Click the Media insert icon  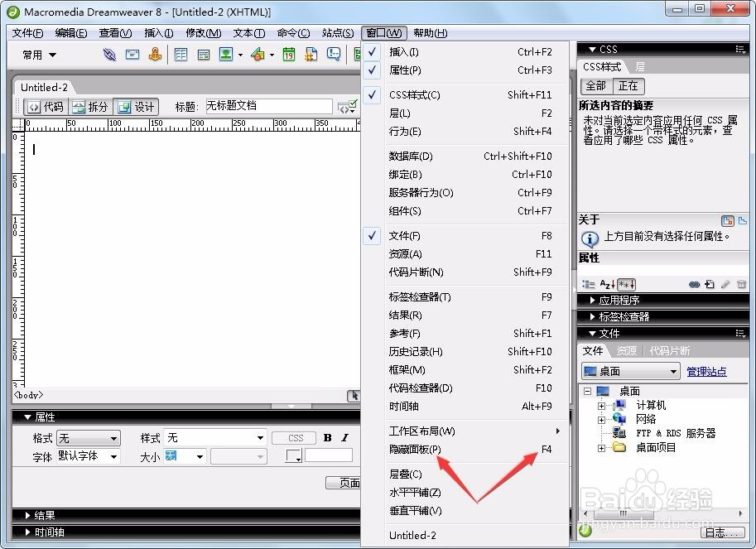(x=258, y=55)
